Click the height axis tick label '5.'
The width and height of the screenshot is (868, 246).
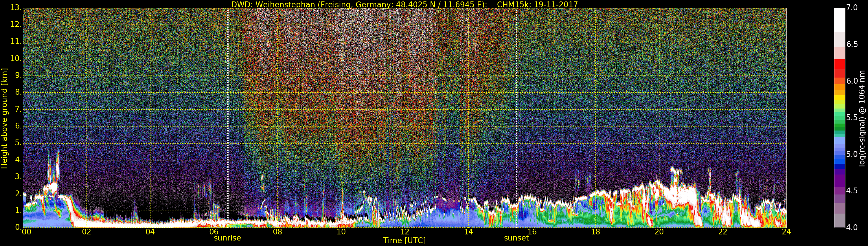coord(18,143)
